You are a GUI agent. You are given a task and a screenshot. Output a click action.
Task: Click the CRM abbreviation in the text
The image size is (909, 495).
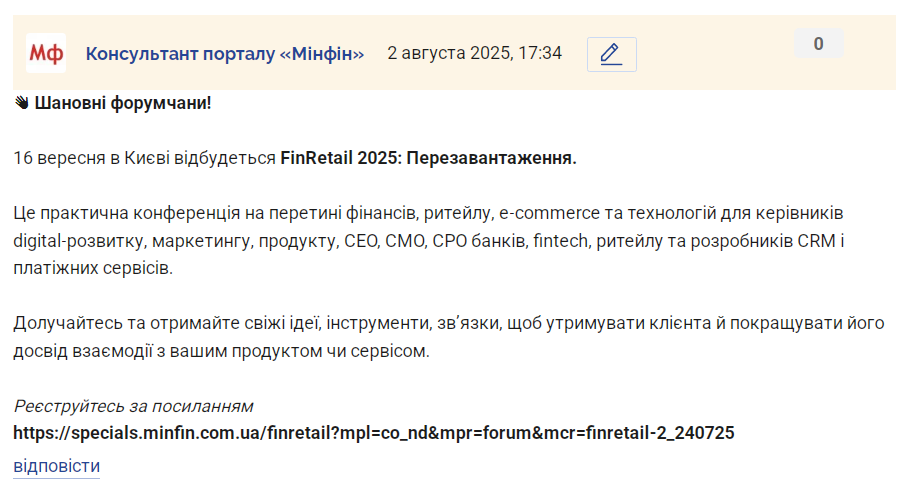817,241
